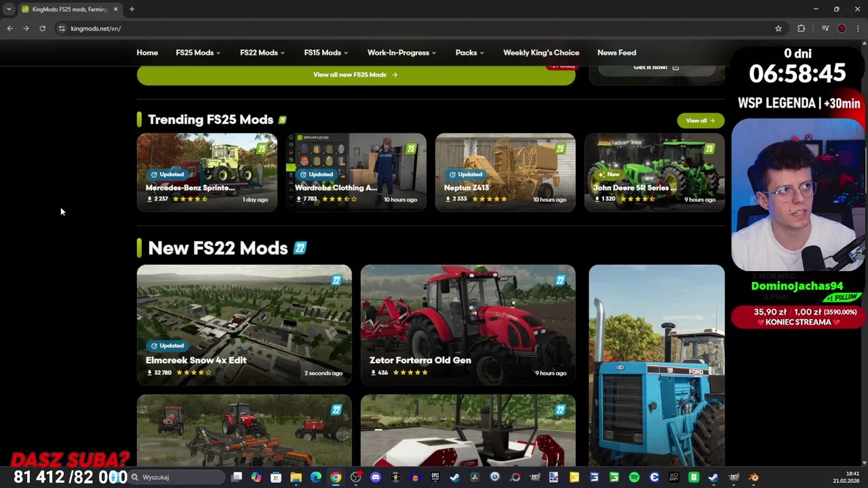This screenshot has height=488, width=868.
Task: Open a new browser tab
Action: coord(132,9)
